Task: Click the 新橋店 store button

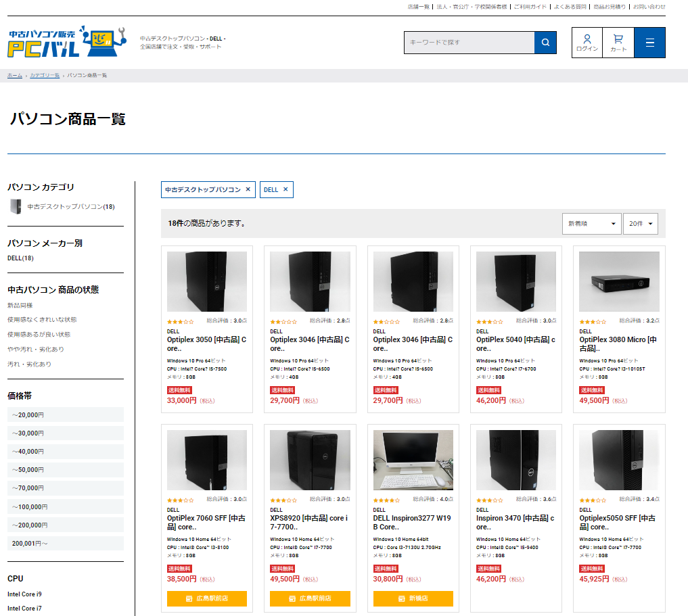Action: pyautogui.click(x=413, y=598)
